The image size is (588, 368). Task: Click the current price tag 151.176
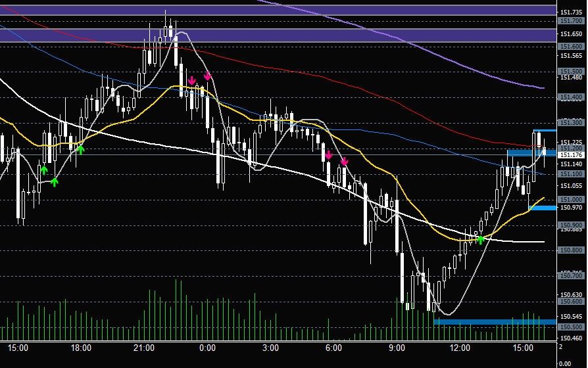click(x=571, y=155)
